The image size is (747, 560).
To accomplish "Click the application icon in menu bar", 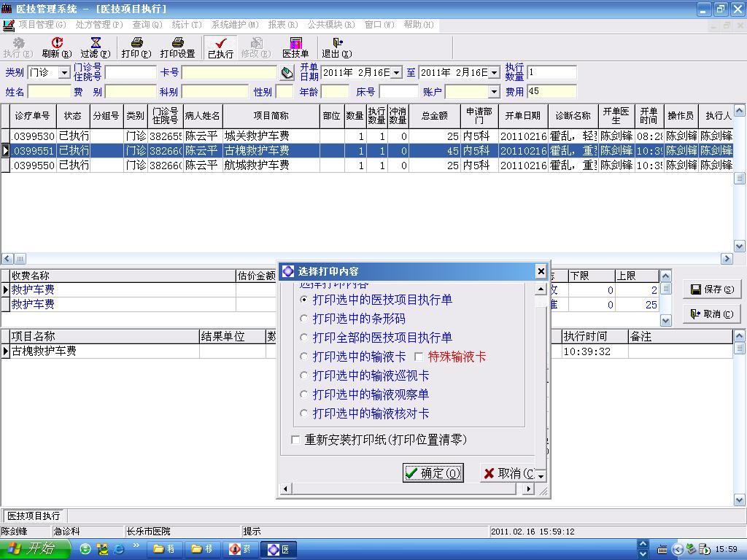I will [x=8, y=25].
